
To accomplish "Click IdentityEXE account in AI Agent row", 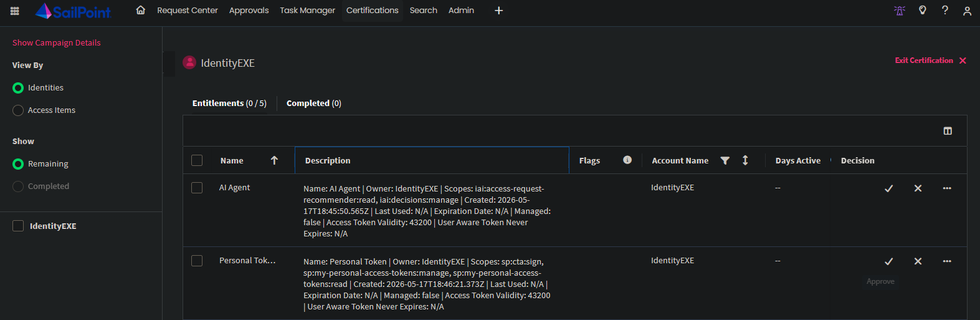I will (x=672, y=188).
